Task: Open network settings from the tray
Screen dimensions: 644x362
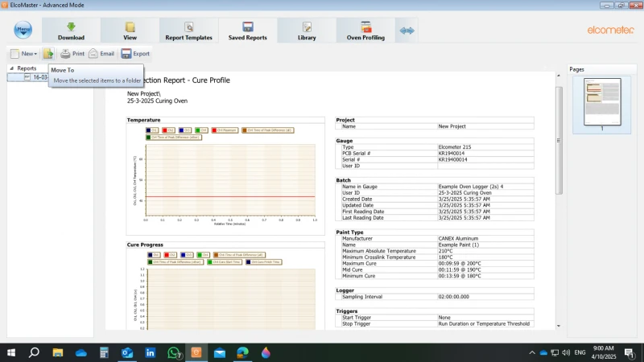Action: tap(555, 352)
